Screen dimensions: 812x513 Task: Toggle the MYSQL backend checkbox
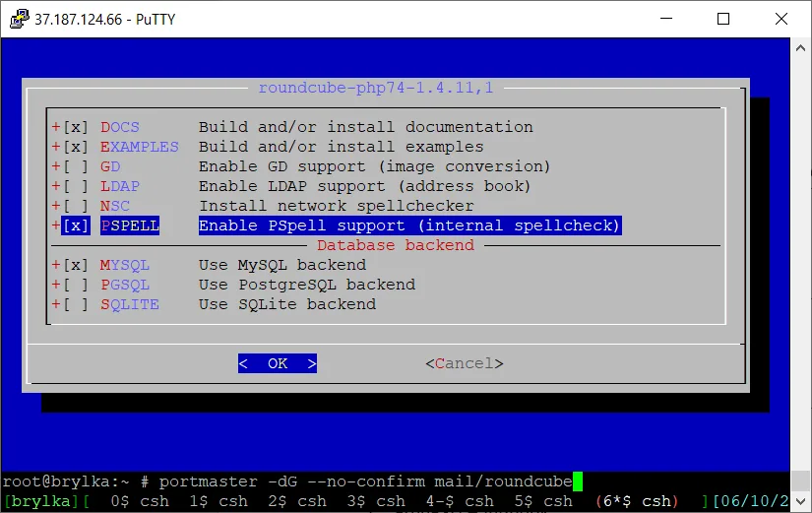pos(76,265)
